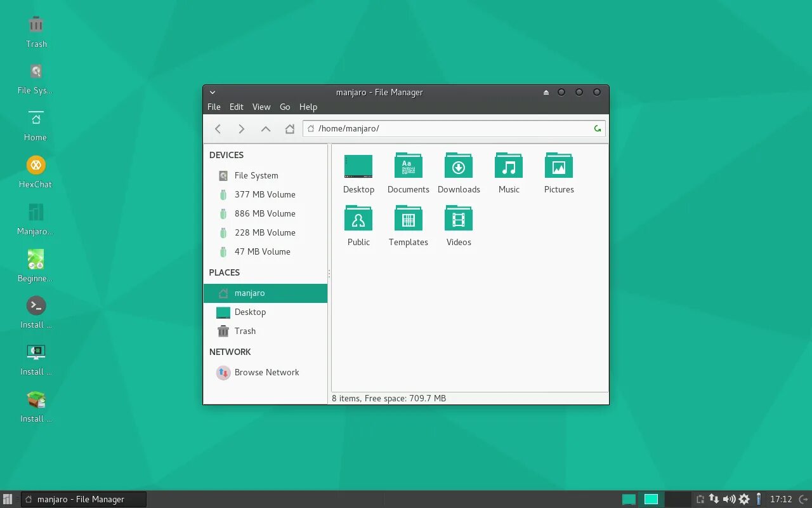The image size is (812, 508).
Task: Open the View menu
Action: [261, 107]
